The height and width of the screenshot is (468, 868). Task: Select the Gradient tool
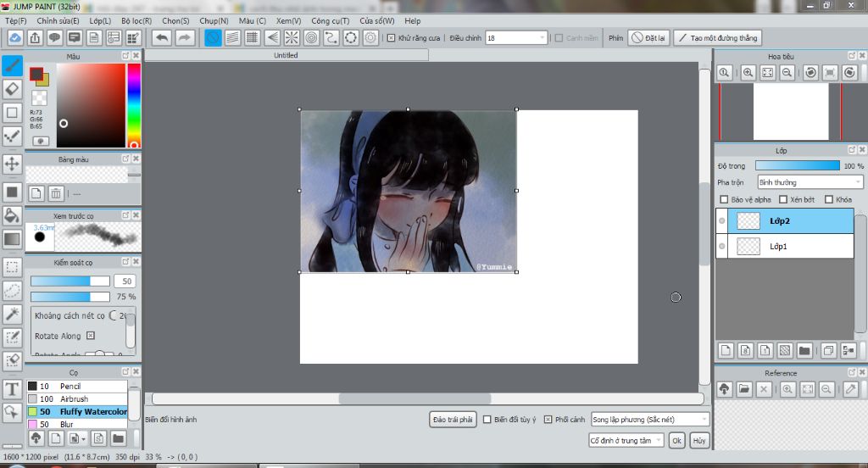pyautogui.click(x=12, y=239)
